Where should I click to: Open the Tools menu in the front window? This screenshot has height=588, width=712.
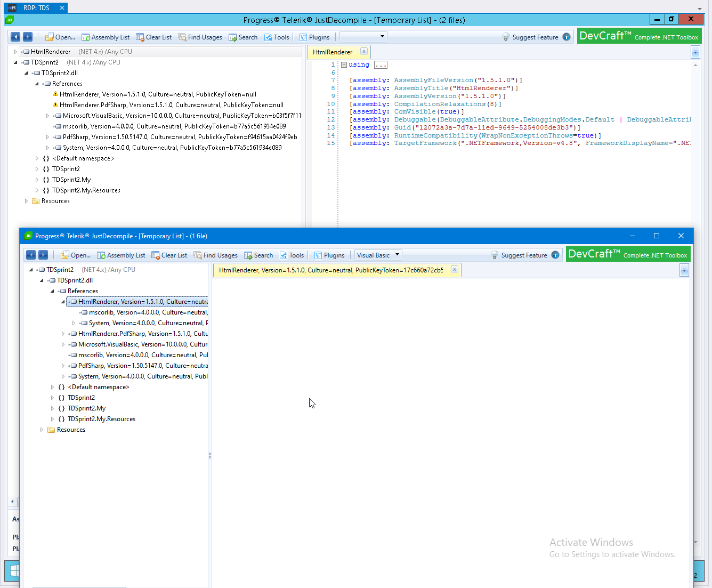(x=292, y=255)
